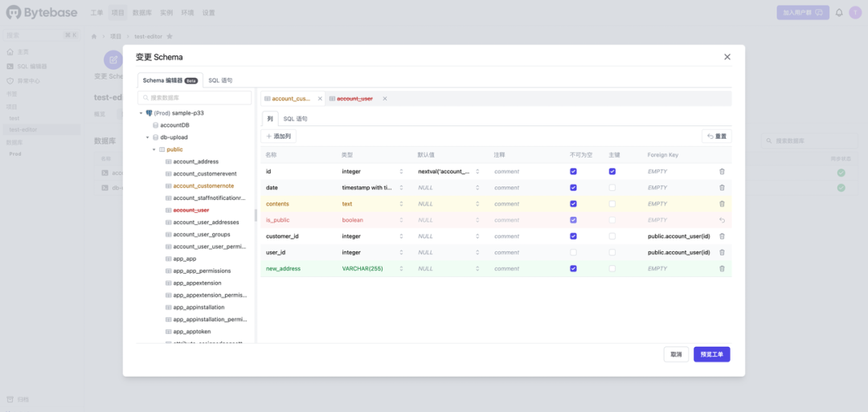Toggle not-null checkbox for user_id

(x=573, y=252)
